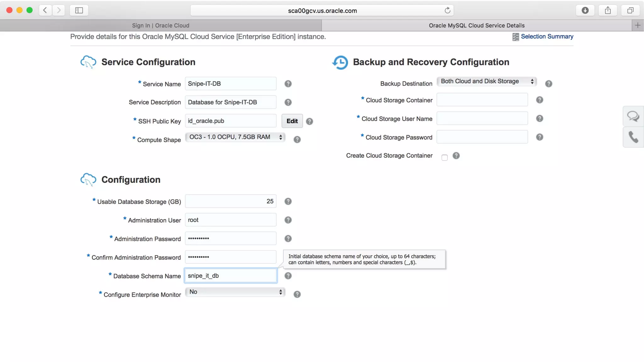Click help icon for Cloud Storage Password

click(539, 137)
